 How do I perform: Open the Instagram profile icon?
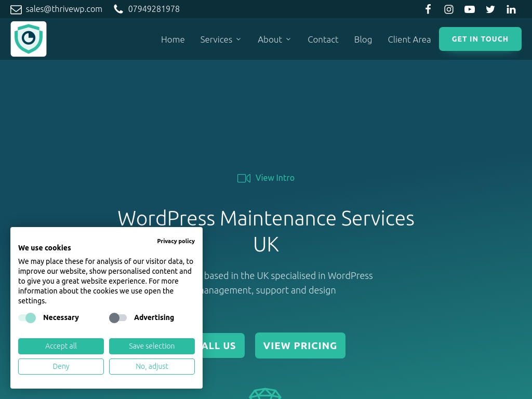(x=449, y=9)
